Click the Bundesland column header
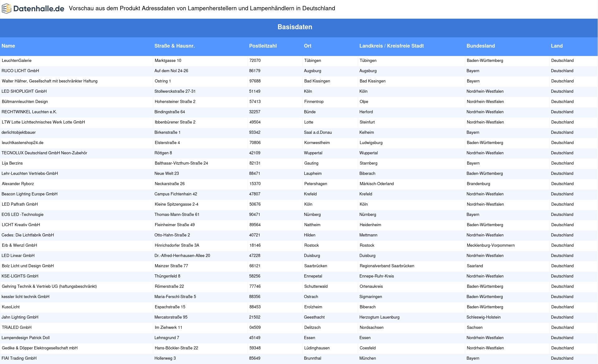This screenshot has height=364, width=598. (481, 46)
